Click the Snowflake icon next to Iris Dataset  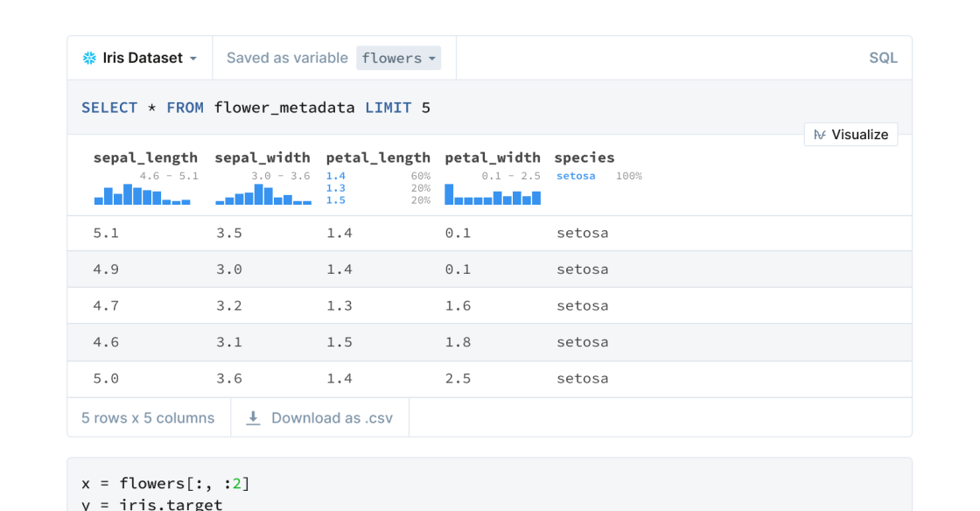[87, 57]
